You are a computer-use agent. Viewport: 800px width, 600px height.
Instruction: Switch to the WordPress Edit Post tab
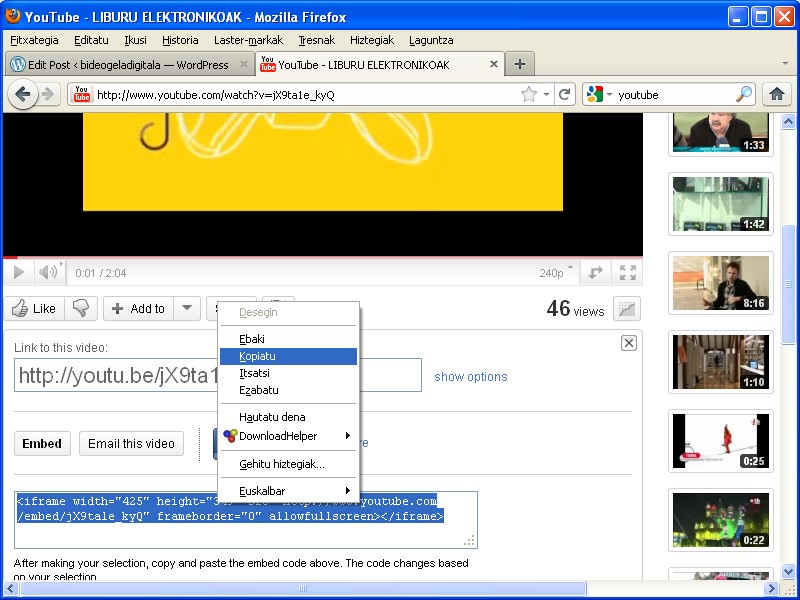pos(129,64)
